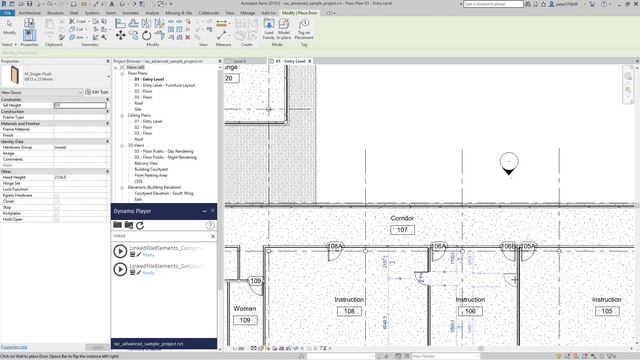Click the red Delete icon in Modify panel
This screenshot has height=360, width=640.
click(188, 37)
